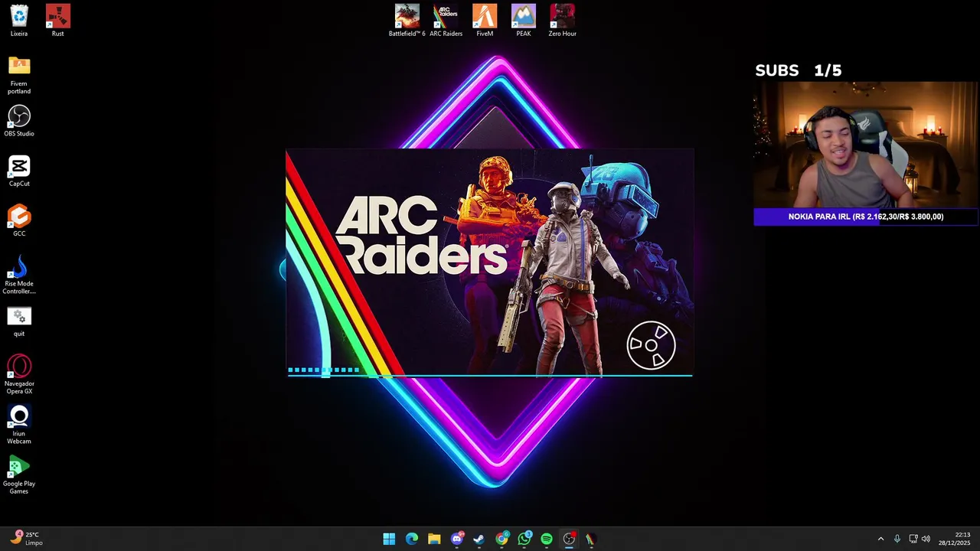Click the microphone tray icon
Screen dimensions: 980x551
tap(897, 539)
